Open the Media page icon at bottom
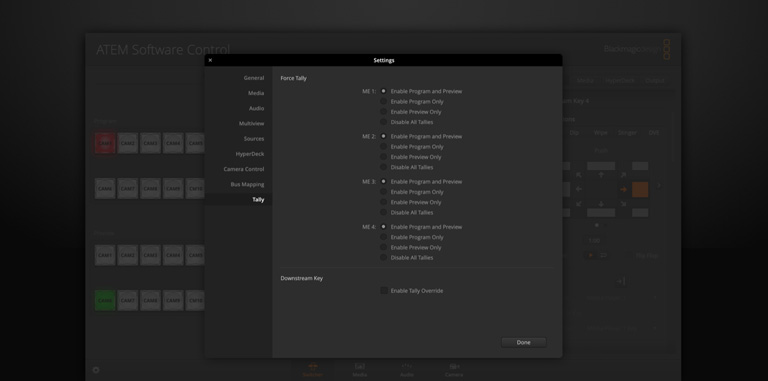768x381 pixels. [x=360, y=370]
